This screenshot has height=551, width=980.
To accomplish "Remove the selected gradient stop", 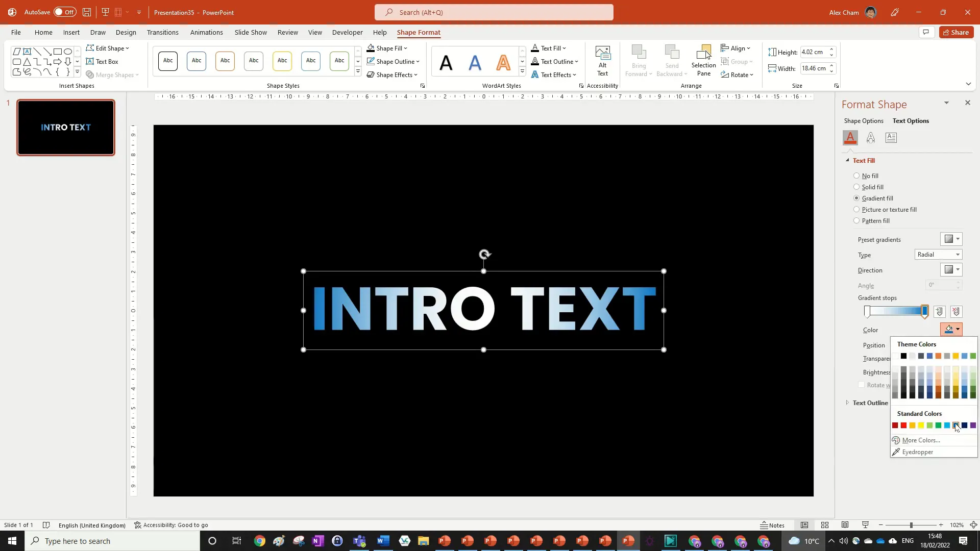I will coord(956,312).
